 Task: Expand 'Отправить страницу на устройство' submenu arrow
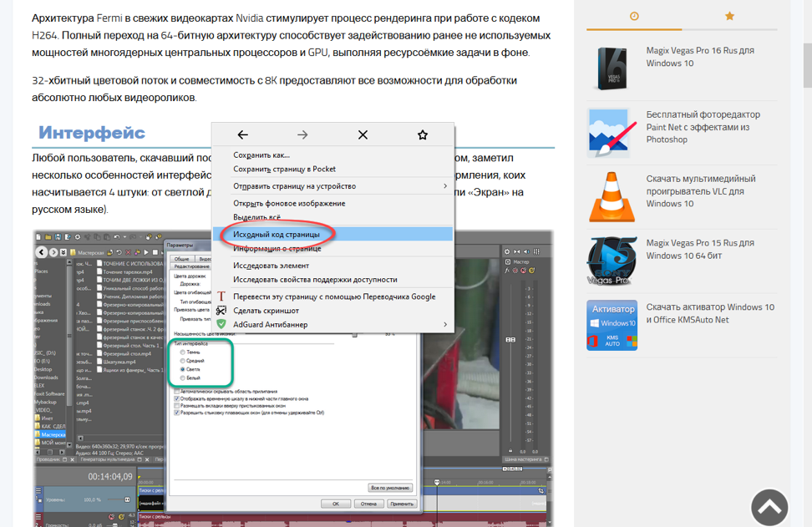click(x=444, y=186)
